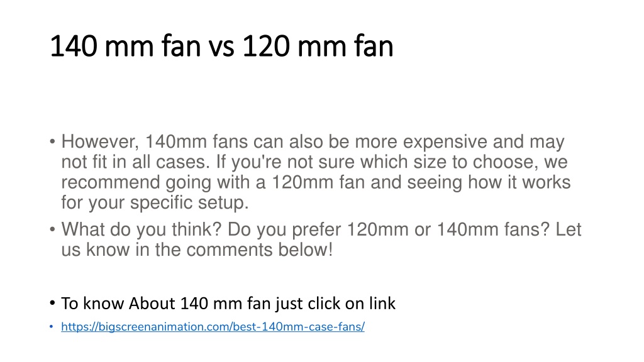
Task: Click the small blue bullet before the URL
Action: (x=52, y=327)
